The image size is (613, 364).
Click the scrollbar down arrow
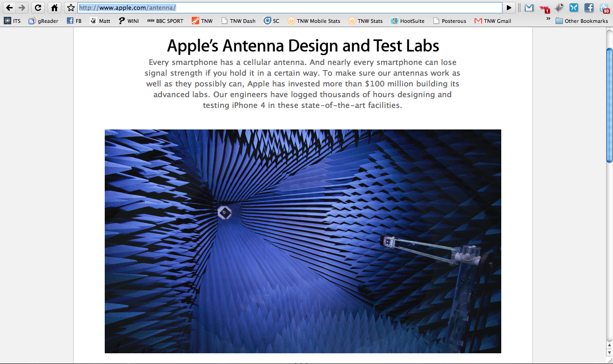click(609, 353)
